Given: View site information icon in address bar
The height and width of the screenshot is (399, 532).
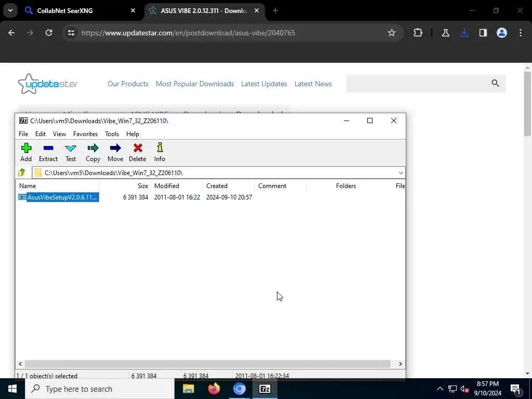Looking at the screenshot, I should (x=71, y=33).
